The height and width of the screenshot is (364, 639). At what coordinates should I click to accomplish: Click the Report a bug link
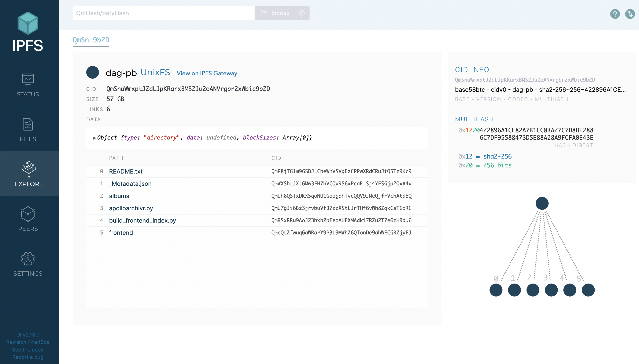pyautogui.click(x=28, y=357)
